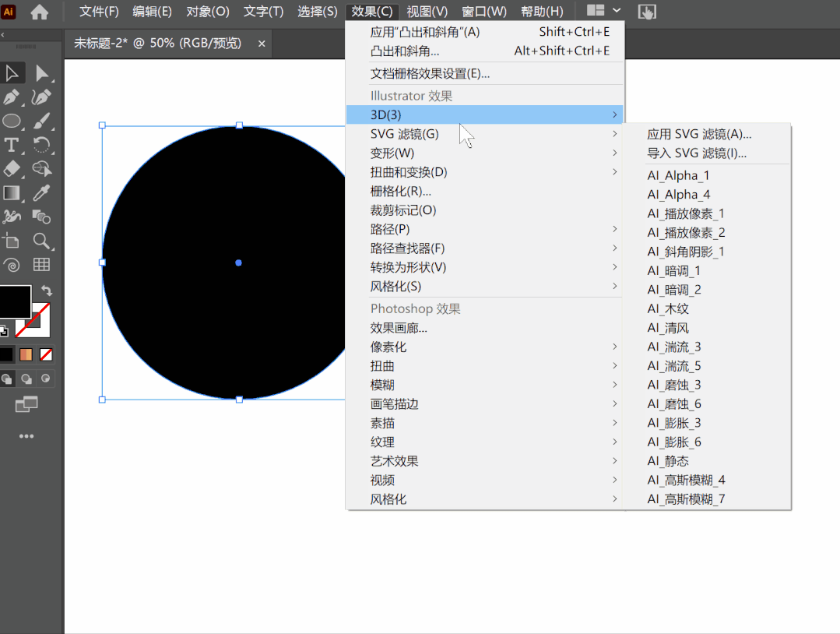Expand the 像素化 submenu
The image size is (840, 634).
(484, 347)
